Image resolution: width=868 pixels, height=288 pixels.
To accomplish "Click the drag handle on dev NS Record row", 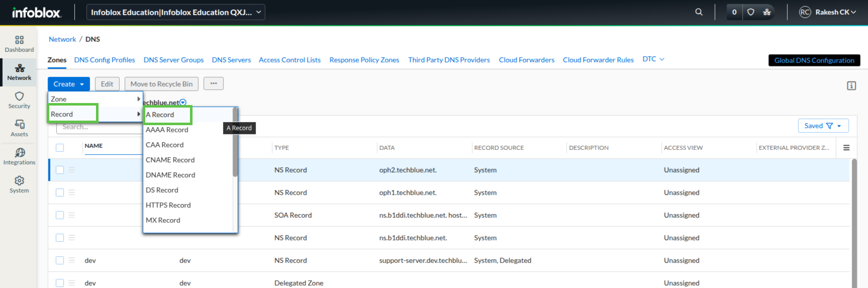I will point(71,260).
